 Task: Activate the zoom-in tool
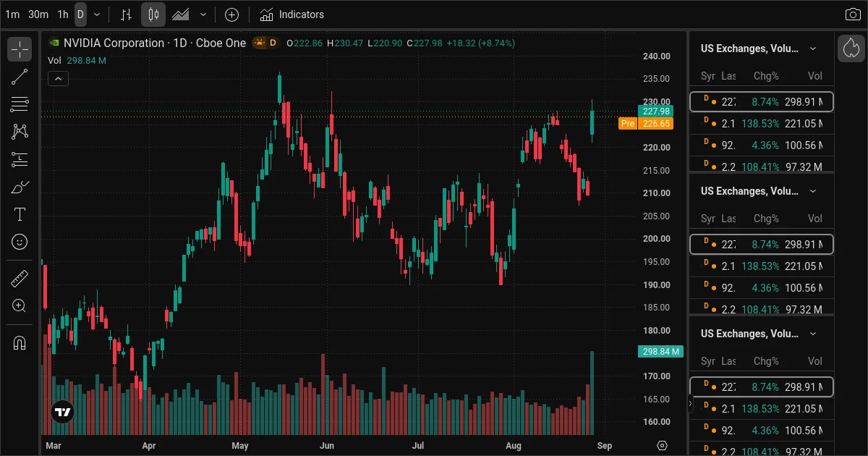pos(20,305)
